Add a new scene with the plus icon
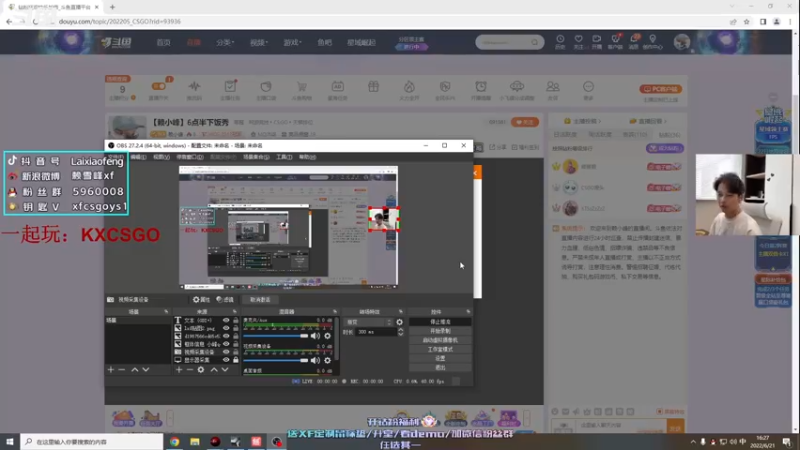The height and width of the screenshot is (450, 800). coord(111,369)
